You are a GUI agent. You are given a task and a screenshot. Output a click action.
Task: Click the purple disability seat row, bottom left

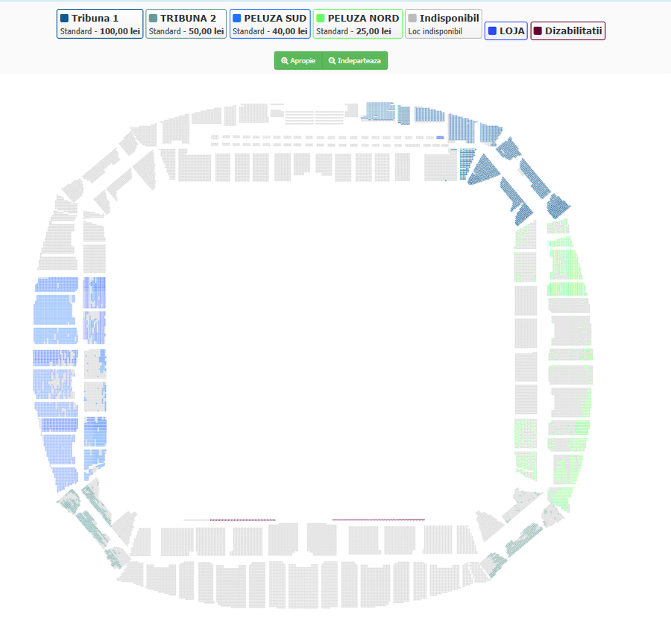pos(242,520)
